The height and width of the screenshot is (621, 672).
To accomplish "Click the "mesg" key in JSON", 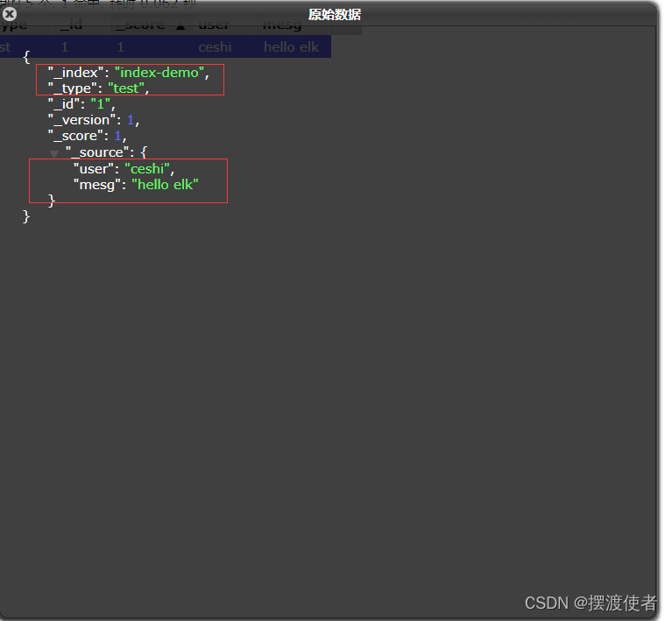I will click(97, 185).
